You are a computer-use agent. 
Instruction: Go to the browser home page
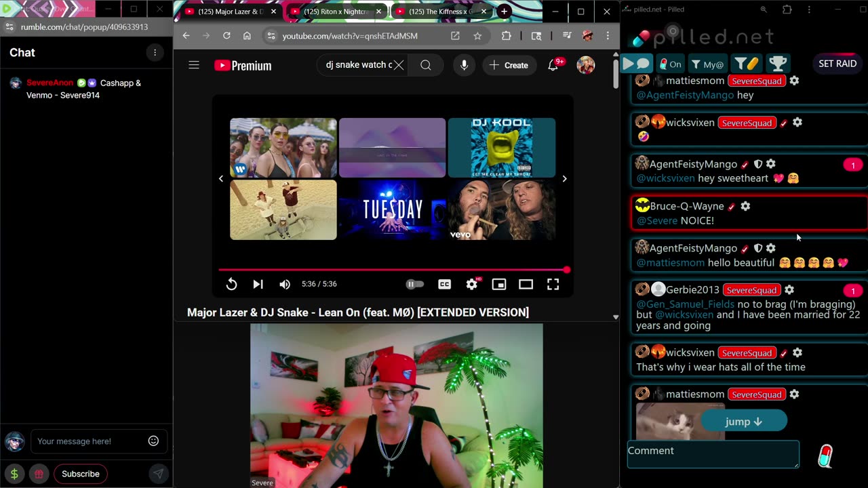click(x=247, y=36)
